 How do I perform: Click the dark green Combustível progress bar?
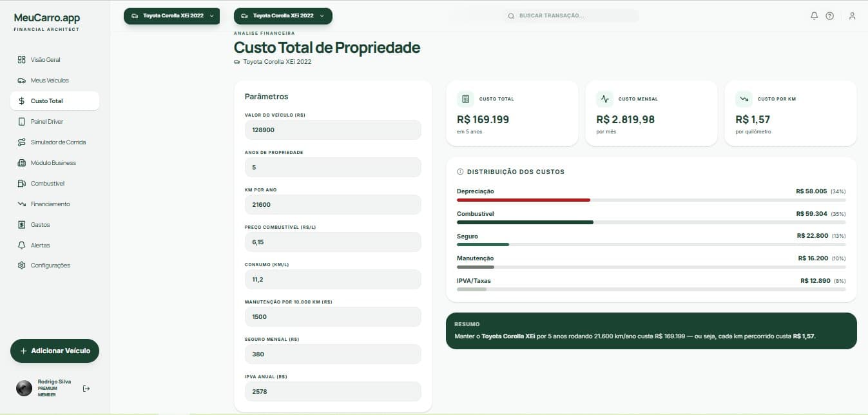(x=525, y=222)
